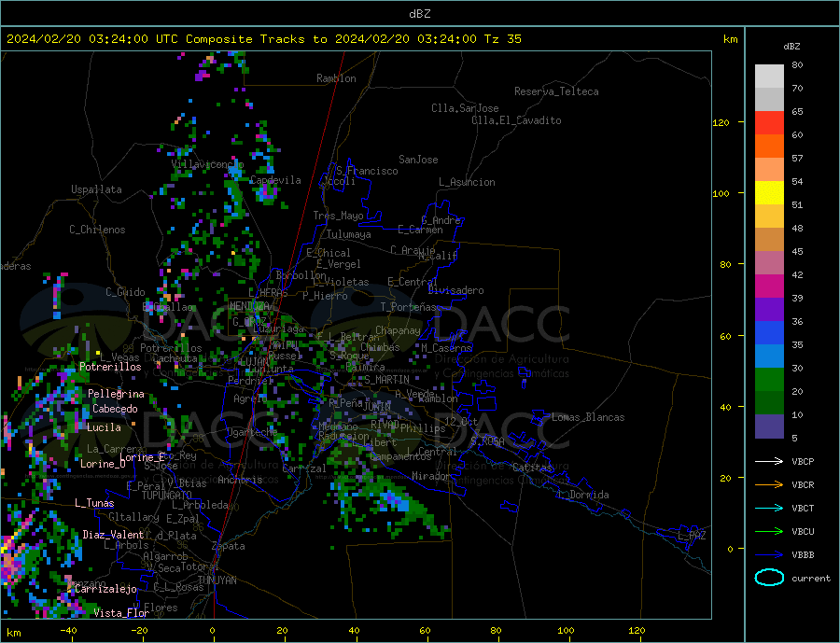Click the 'Lucila' map label

pos(104,427)
